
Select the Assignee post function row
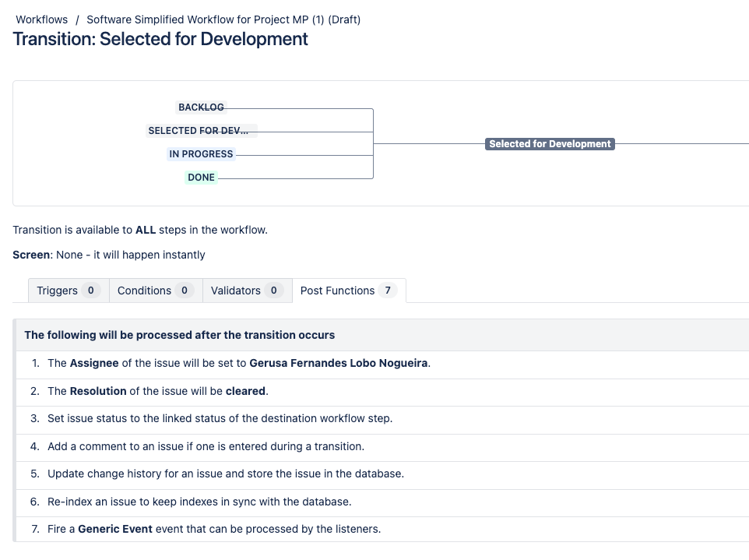pos(382,363)
